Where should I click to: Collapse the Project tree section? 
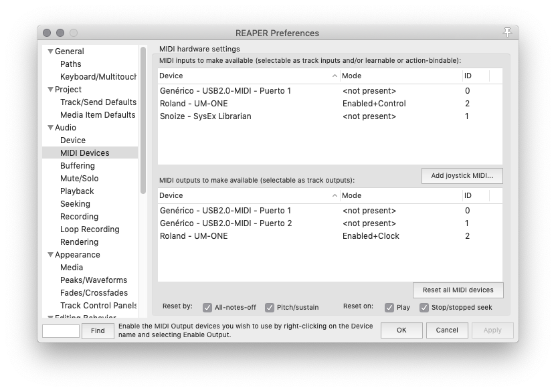(50, 90)
